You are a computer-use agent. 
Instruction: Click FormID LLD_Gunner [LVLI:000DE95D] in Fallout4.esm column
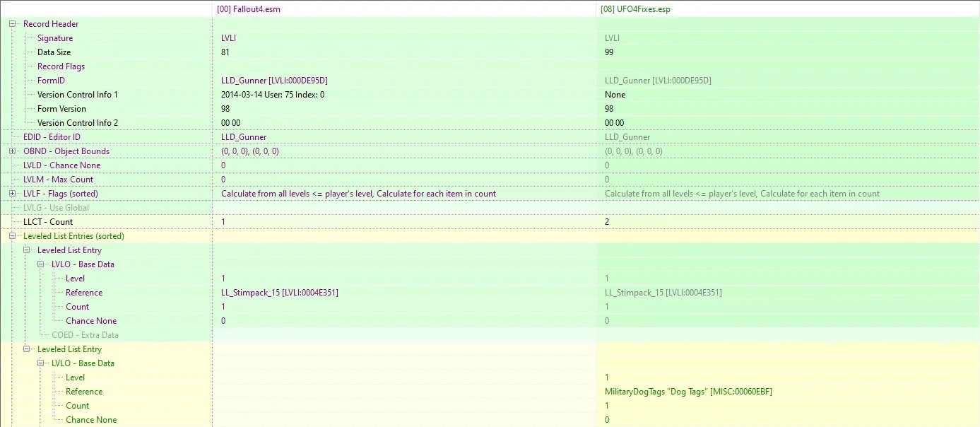[274, 81]
